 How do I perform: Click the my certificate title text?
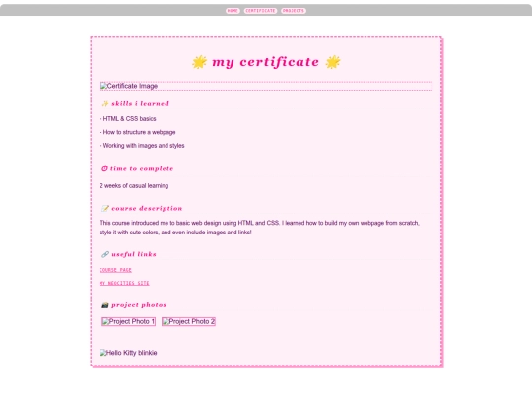[266, 62]
